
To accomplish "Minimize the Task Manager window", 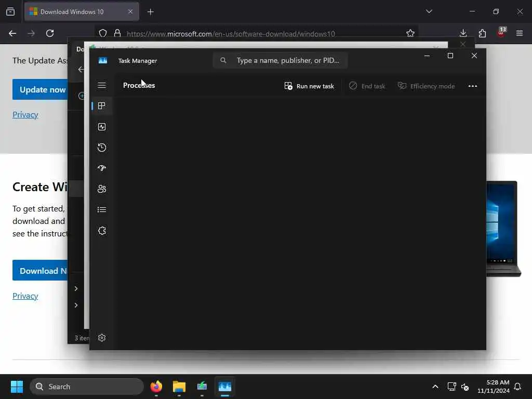I will (427, 56).
